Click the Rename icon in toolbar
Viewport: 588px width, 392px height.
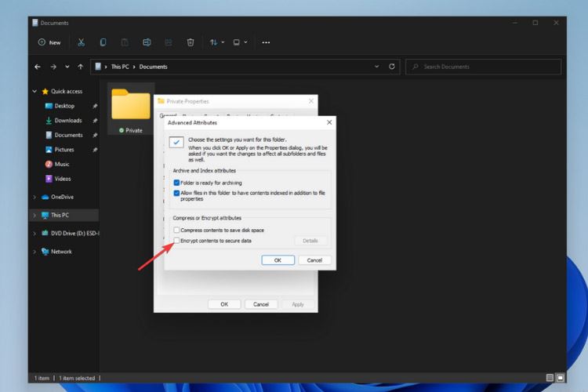(147, 42)
